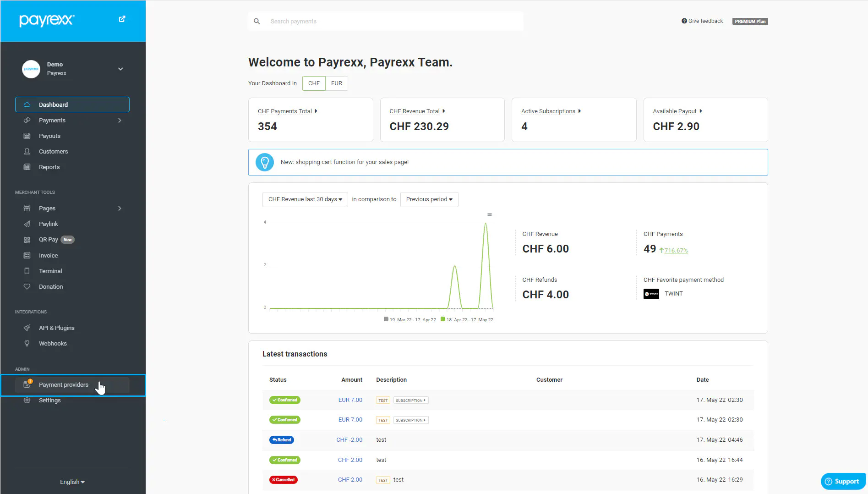Open the CHF Revenue last 30 days dropdown
The image size is (868, 494).
[x=305, y=199]
